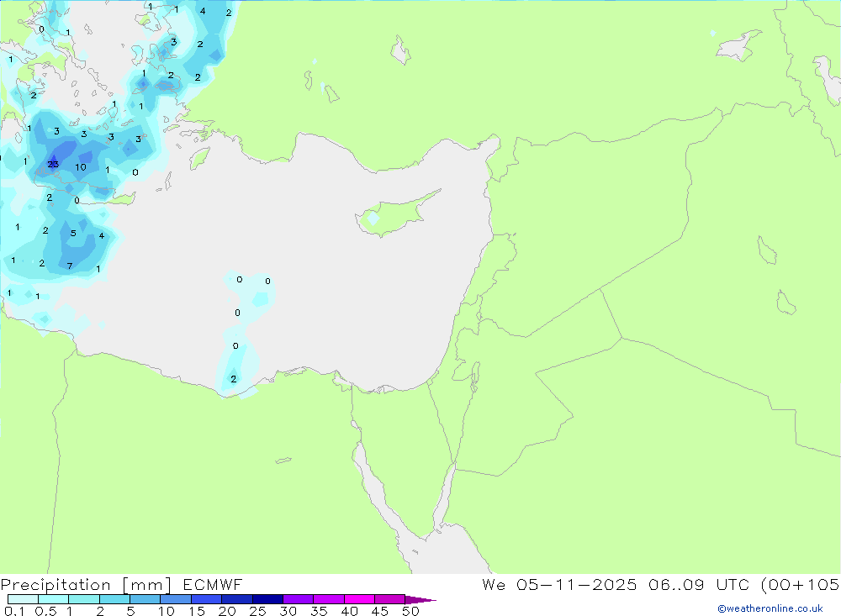Choose the 45–50 mm legend color swatch

(x=390, y=599)
